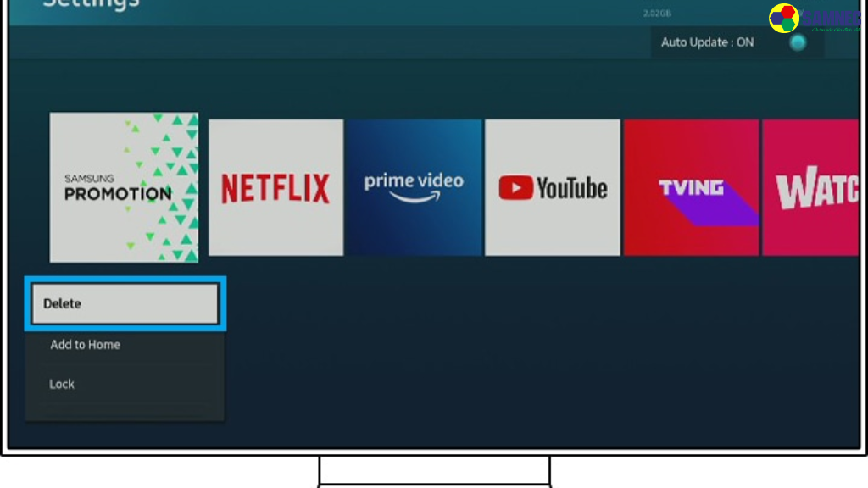Click the Samsung Promotion tile
Screen dimensions: 868x488
point(124,187)
